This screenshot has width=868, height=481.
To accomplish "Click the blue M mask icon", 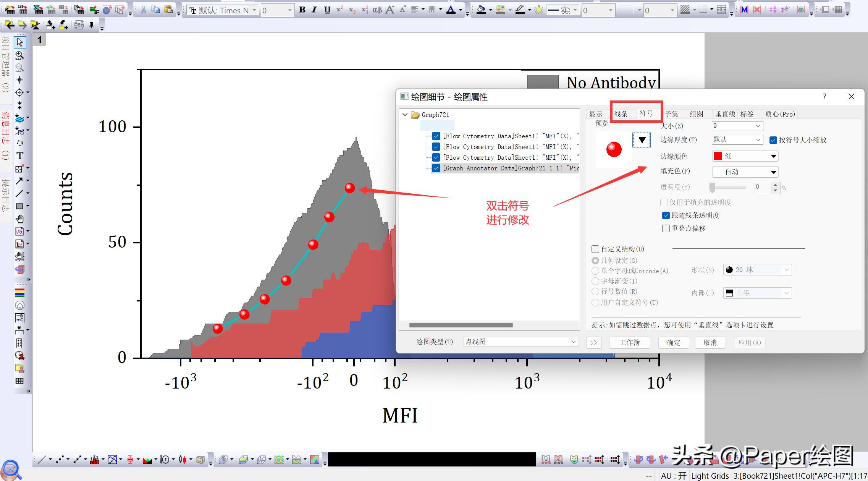I will 744,10.
